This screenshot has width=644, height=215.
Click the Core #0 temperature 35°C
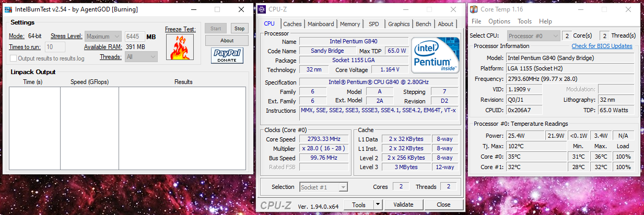click(x=535, y=157)
